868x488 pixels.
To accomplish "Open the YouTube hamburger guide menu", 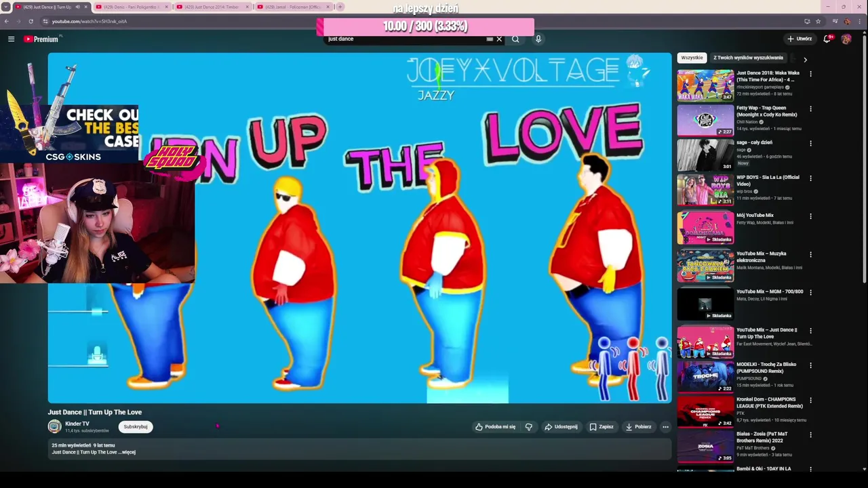I will (11, 39).
